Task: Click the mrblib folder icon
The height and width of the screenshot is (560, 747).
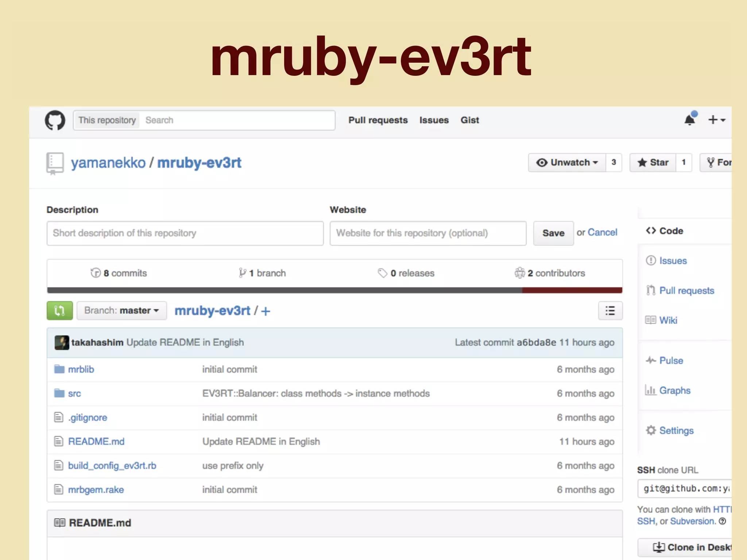Action: [59, 369]
